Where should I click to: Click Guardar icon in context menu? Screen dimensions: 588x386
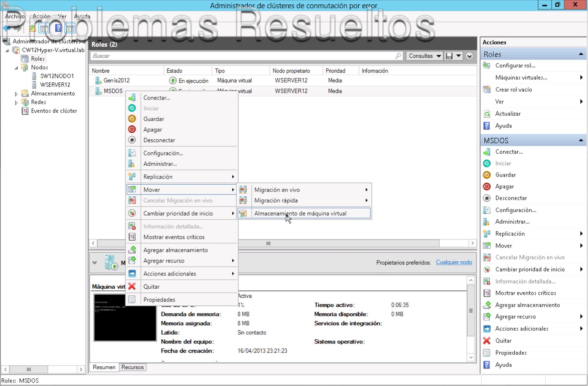[x=132, y=119]
